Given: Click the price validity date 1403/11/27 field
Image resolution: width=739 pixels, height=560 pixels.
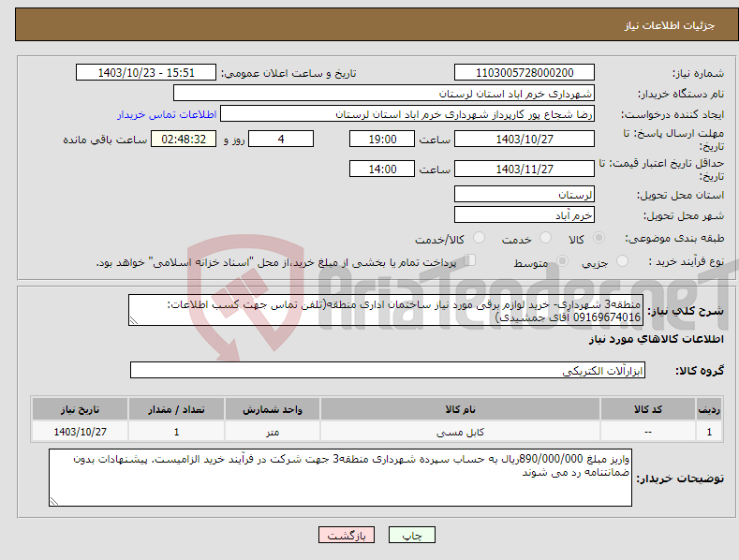Looking at the screenshot, I should [x=525, y=169].
